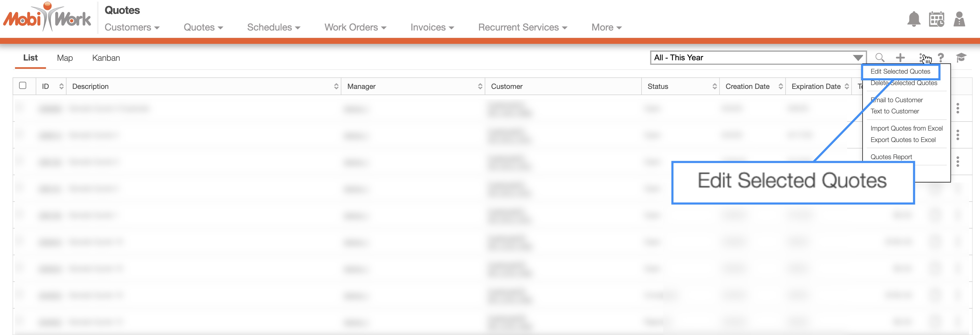Screen dimensions: 980x335
Task: Sort by the ID column arrows
Action: pos(61,86)
